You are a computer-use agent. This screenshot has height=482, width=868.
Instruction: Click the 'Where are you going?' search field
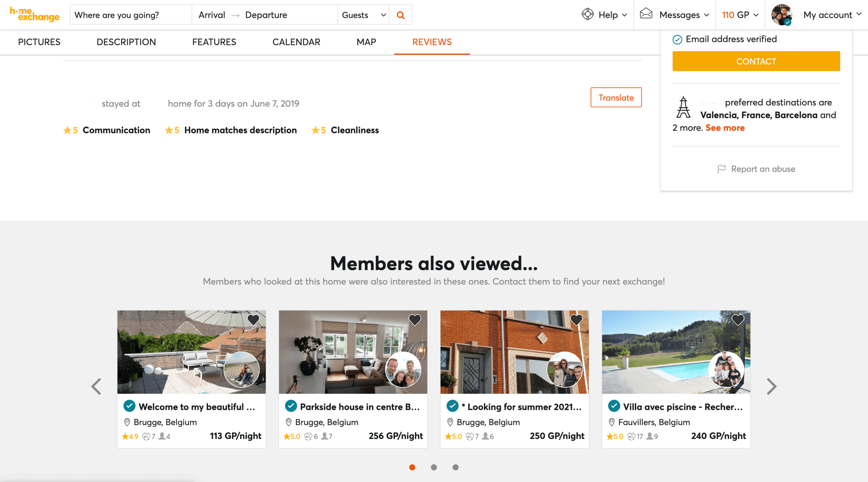[x=130, y=14]
